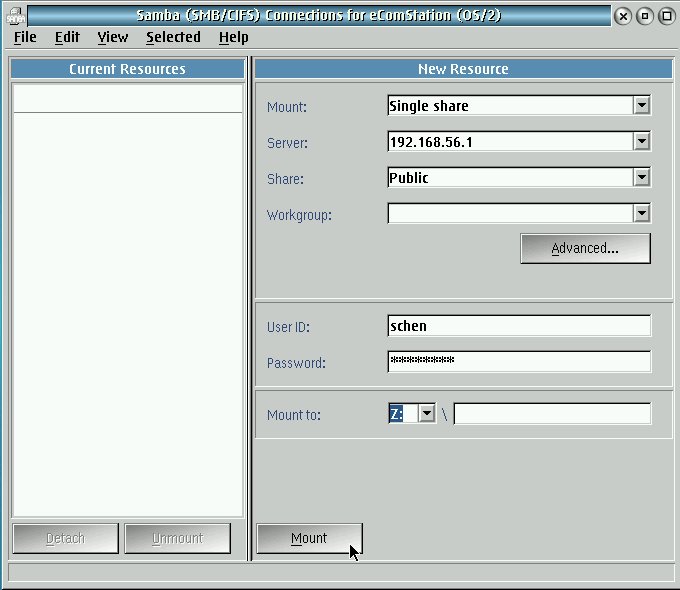Click into the empty Workgroup field
The width and height of the screenshot is (680, 590).
(x=510, y=213)
